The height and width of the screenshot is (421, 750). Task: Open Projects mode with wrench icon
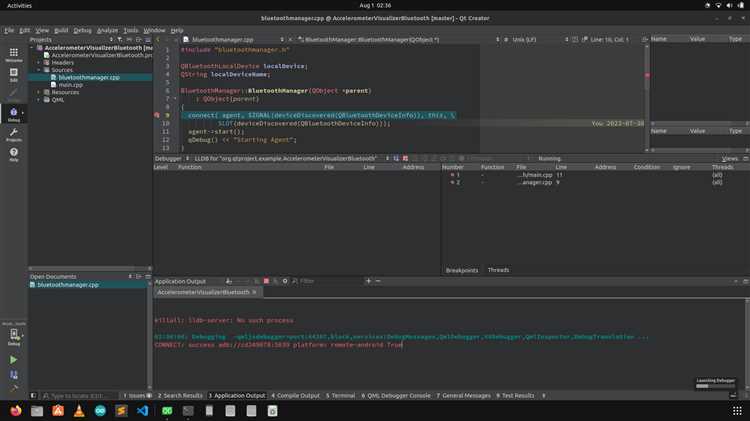point(13,135)
